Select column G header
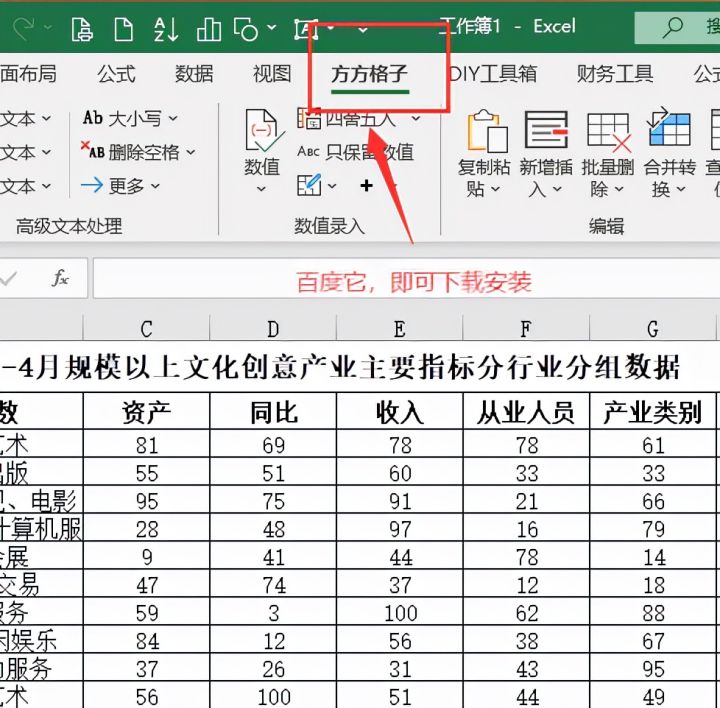Image resolution: width=720 pixels, height=708 pixels. [x=652, y=329]
